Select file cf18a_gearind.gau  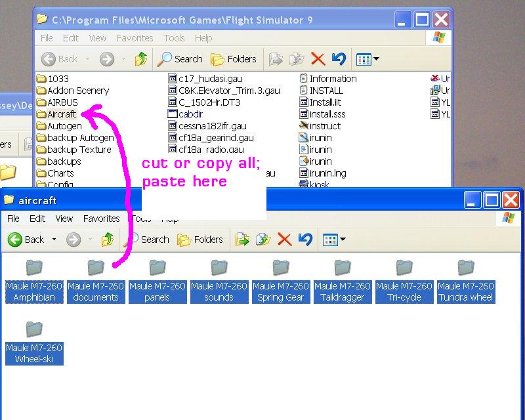click(x=211, y=138)
